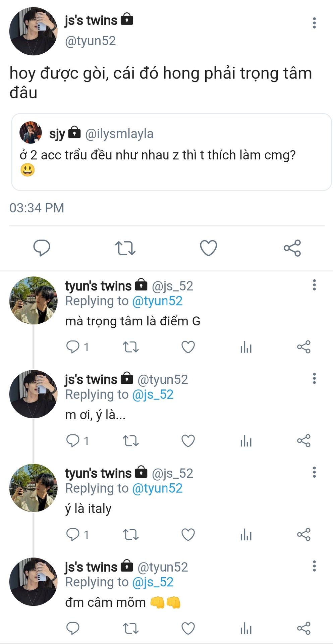Retweet the main tweet by js's twins
The width and height of the screenshot is (333, 644).
tap(125, 248)
